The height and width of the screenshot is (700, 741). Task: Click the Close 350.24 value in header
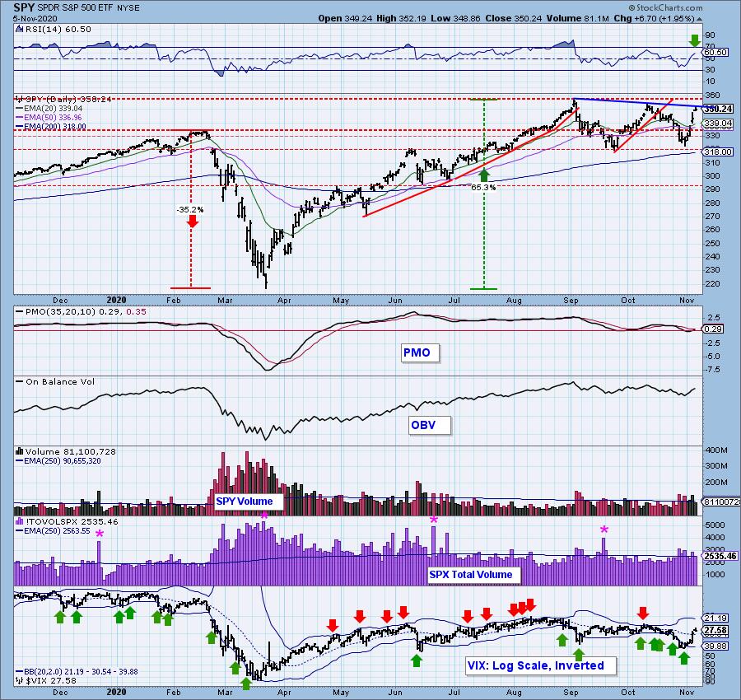513,18
